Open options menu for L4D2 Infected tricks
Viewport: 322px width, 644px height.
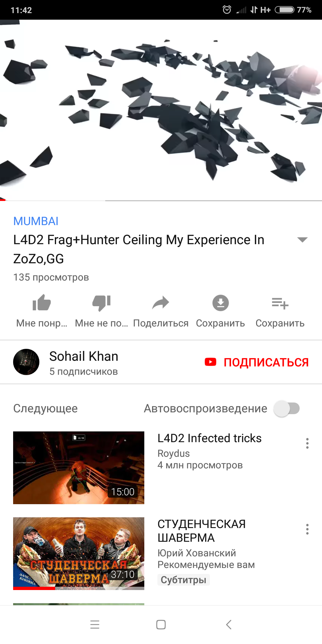click(307, 443)
